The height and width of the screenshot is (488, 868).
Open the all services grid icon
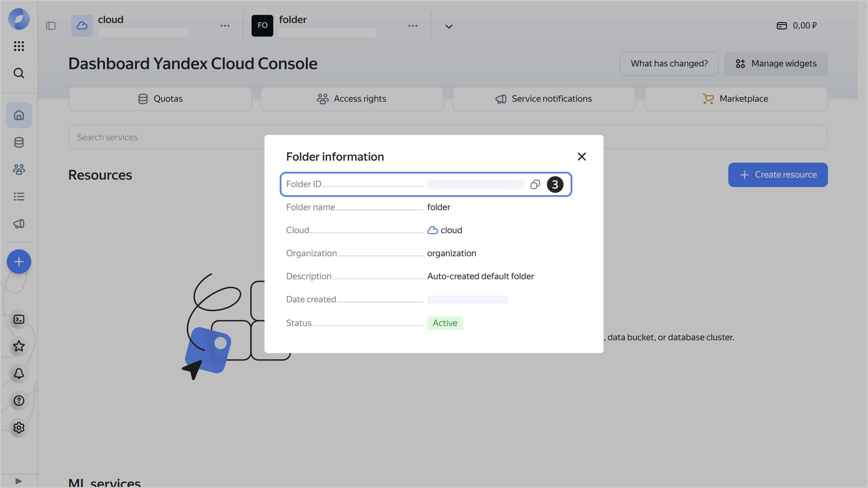click(19, 46)
